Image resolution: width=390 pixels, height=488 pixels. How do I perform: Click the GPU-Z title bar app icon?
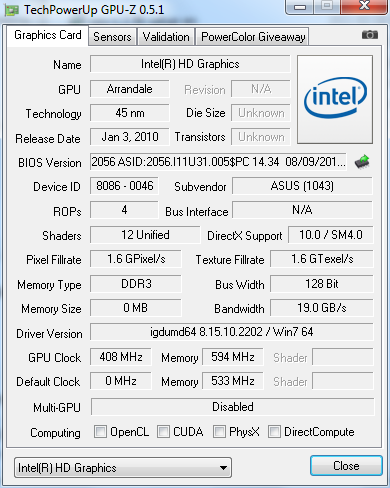pyautogui.click(x=11, y=10)
